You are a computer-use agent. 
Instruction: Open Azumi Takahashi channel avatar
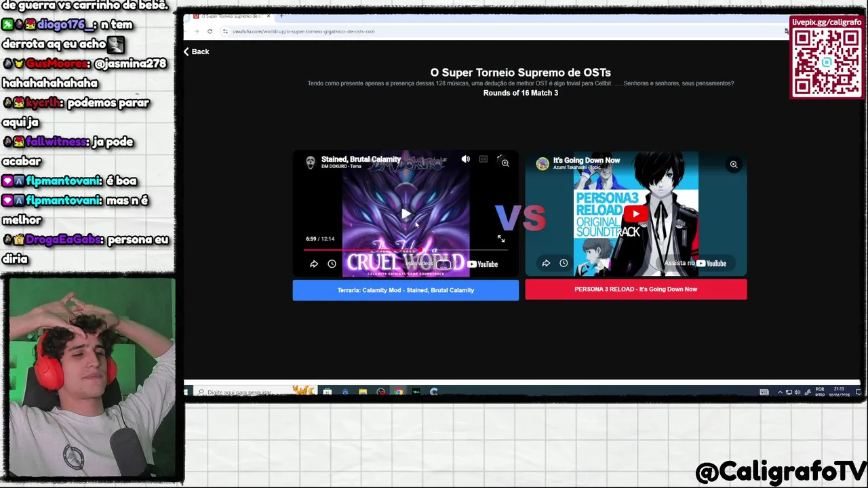tap(542, 163)
